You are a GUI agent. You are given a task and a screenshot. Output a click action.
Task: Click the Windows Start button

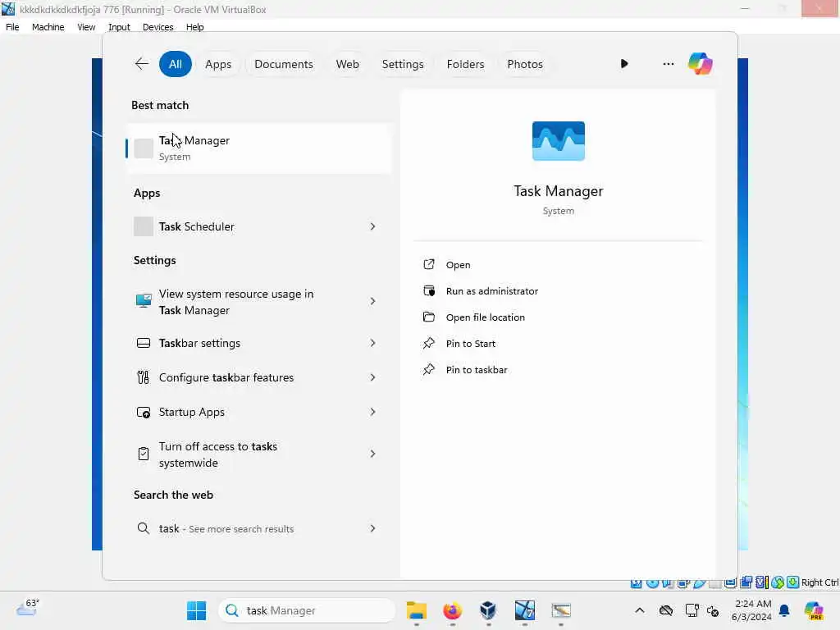tap(196, 610)
